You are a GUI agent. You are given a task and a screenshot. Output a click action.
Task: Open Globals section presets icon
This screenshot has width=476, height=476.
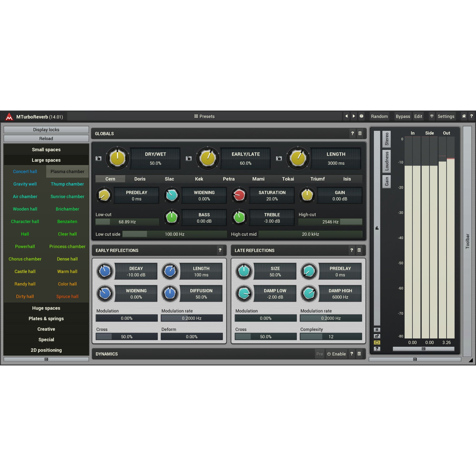point(360,133)
